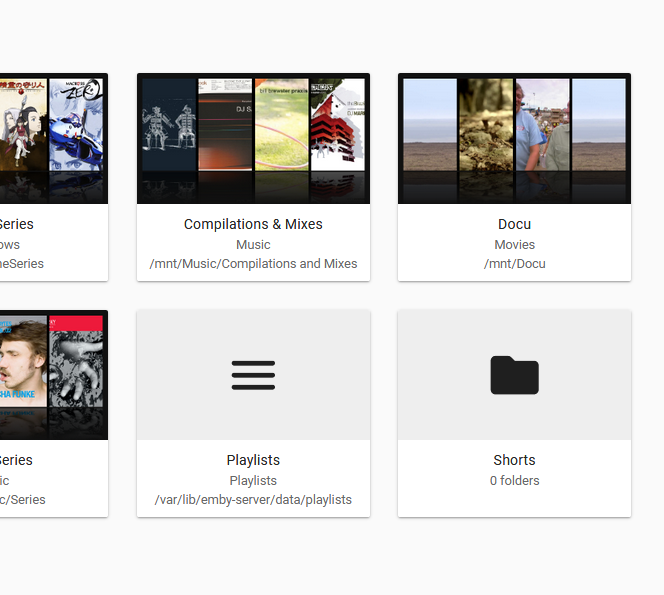Screen dimensions: 664x595
Task: Click path /var/lib/emby-server/data/playlists
Action: [253, 500]
